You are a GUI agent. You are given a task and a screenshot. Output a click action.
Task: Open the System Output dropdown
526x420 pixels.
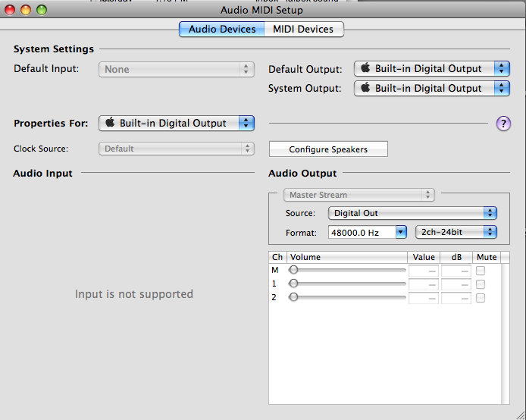[432, 88]
